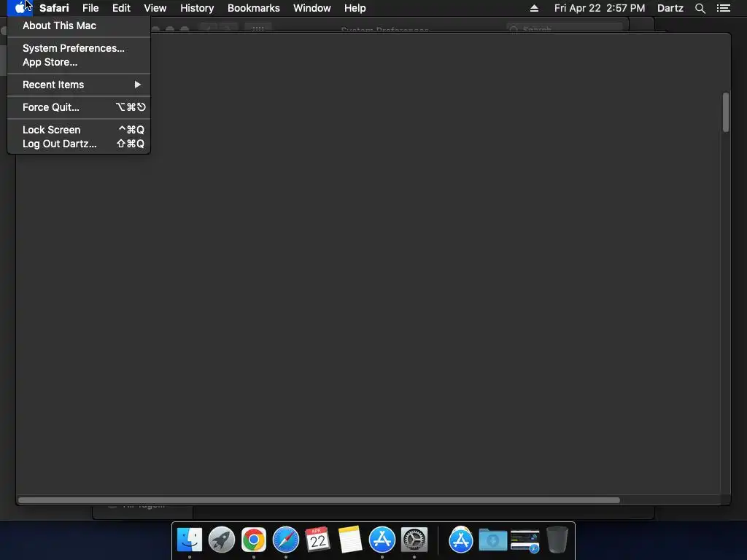This screenshot has width=747, height=560.
Task: Open the Safari application menu
Action: [x=54, y=8]
